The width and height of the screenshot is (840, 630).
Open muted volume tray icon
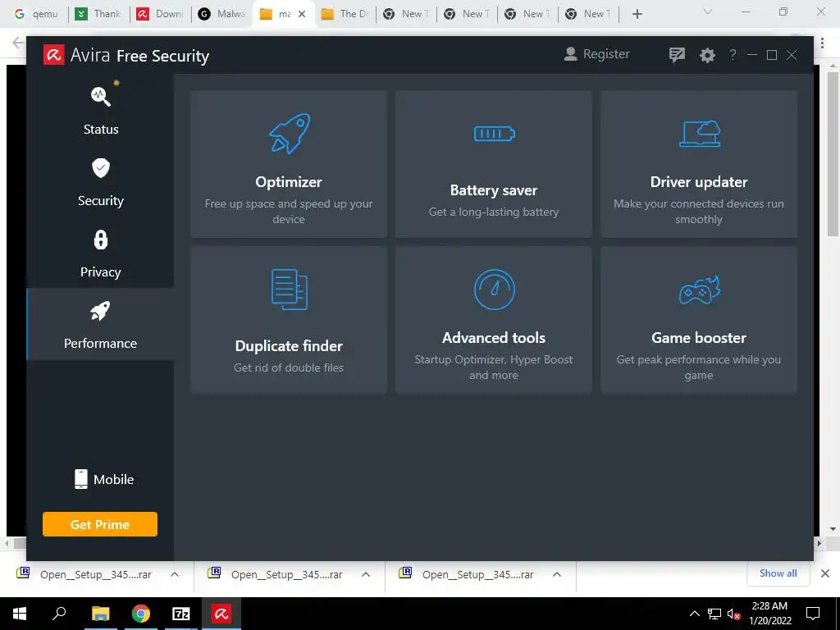[x=734, y=614]
